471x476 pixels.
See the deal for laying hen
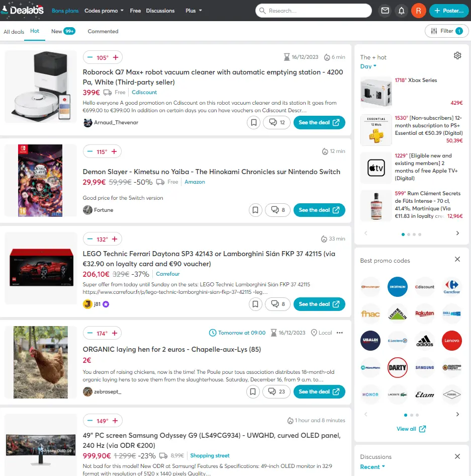coord(319,391)
